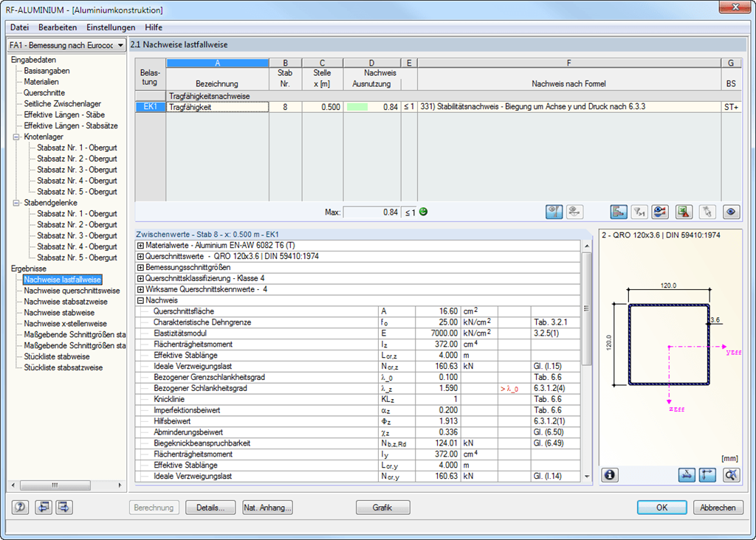Screen dimensions: 756x540
Task: Collapse the Stabendgelenke tree node
Action: point(16,203)
